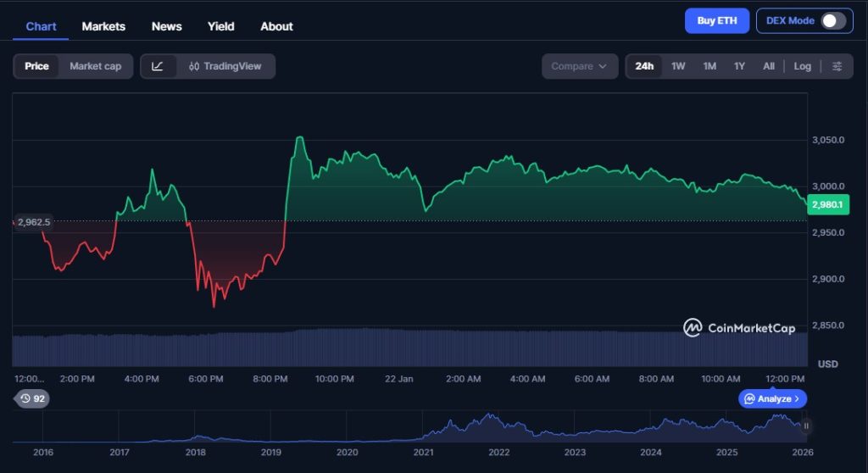Viewport: 868px width, 473px height.
Task: Click the pause handle on mini timeline
Action: coord(806,426)
